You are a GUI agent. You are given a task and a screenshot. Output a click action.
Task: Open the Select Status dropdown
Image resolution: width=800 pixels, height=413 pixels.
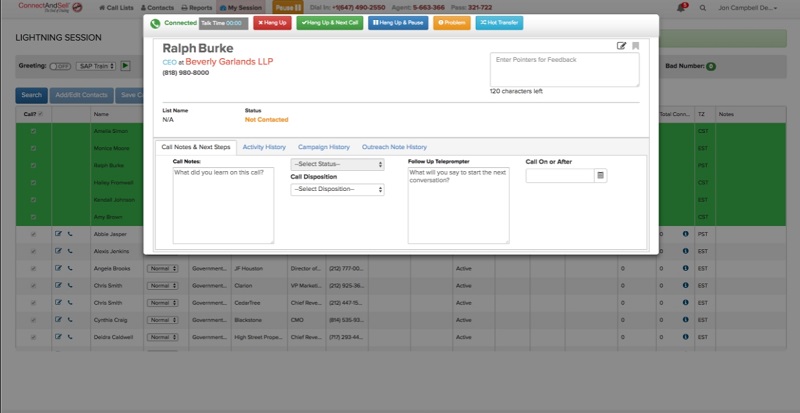pyautogui.click(x=337, y=164)
